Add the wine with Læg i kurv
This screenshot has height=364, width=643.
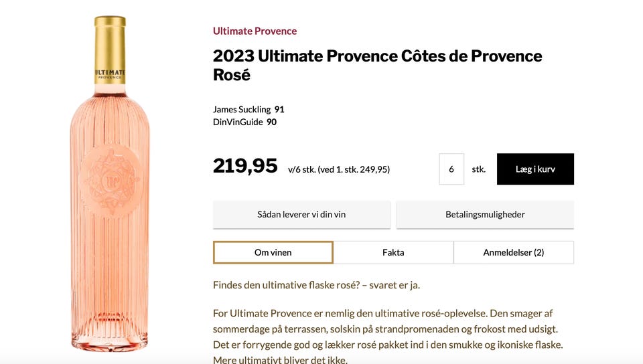tap(535, 169)
